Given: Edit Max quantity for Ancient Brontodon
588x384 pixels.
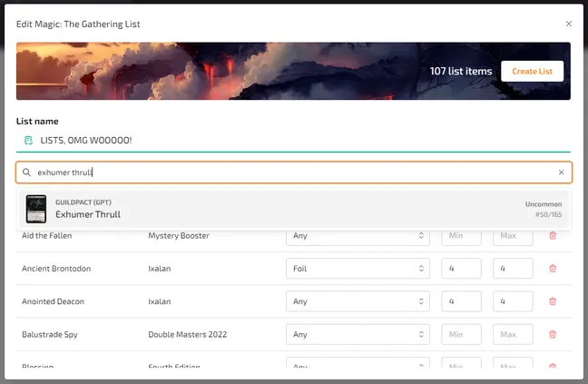Looking at the screenshot, I should point(513,269).
